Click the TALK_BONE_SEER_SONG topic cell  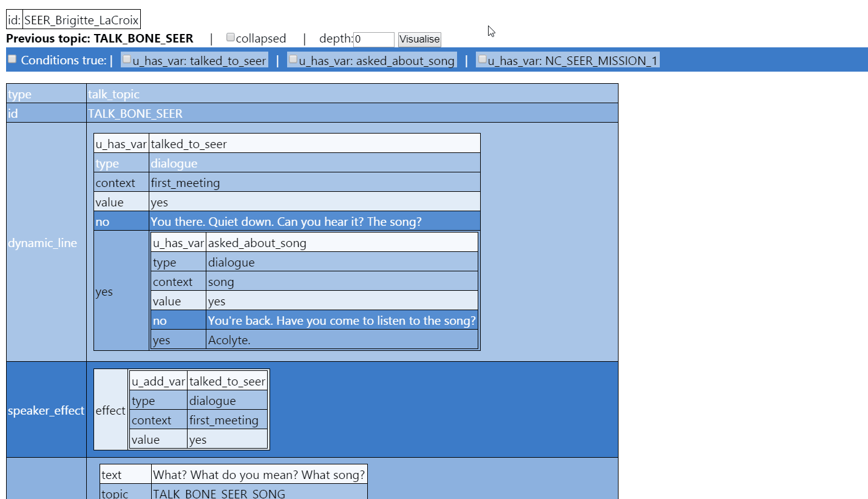[x=259, y=493]
